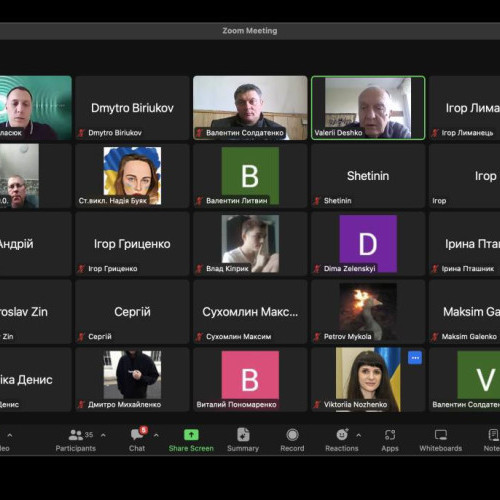The image size is (500, 500).
Task: Start recording with the Record icon
Action: click(x=292, y=435)
